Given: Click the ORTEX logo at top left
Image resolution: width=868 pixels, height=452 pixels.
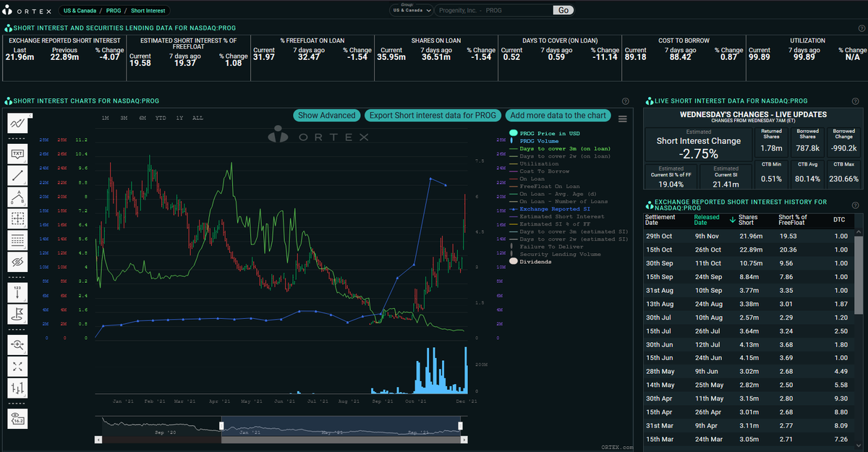Looking at the screenshot, I should coord(27,10).
